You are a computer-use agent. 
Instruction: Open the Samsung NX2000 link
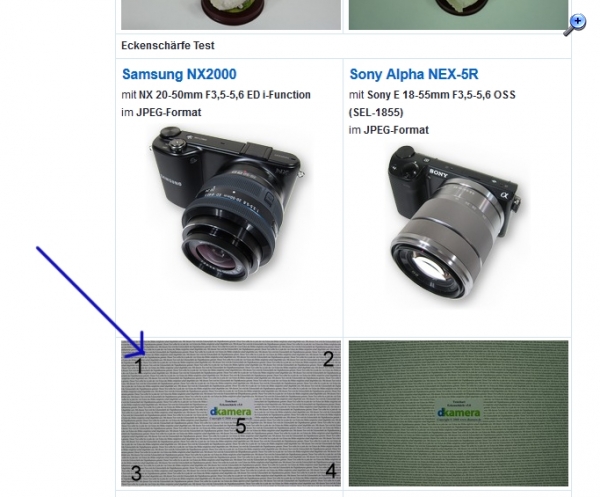tap(179, 74)
